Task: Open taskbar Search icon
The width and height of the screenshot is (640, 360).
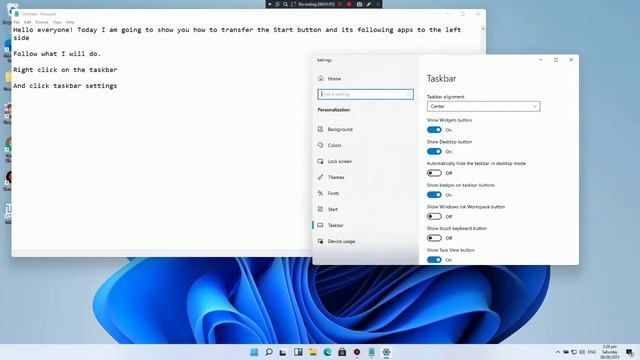Action: pos(269,352)
